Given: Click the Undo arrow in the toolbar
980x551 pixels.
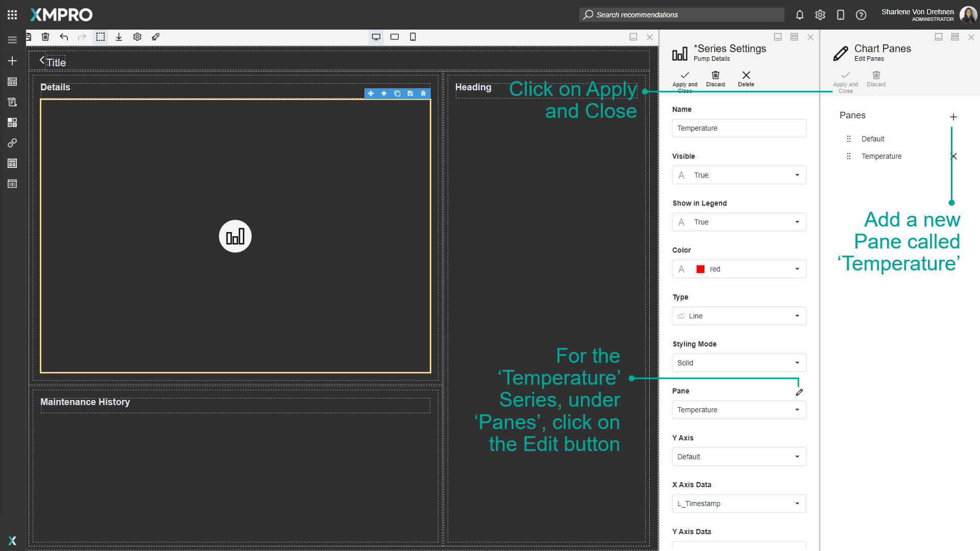Looking at the screenshot, I should point(64,37).
